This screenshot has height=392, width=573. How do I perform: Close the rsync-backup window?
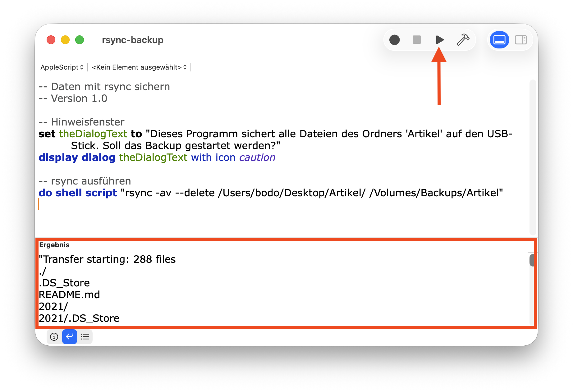(51, 40)
